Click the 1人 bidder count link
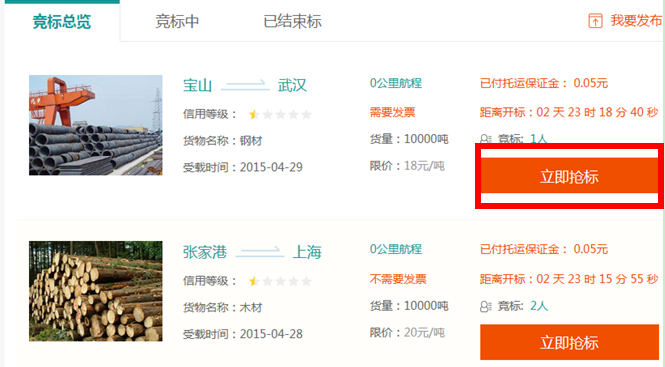The image size is (665, 367). point(539,139)
